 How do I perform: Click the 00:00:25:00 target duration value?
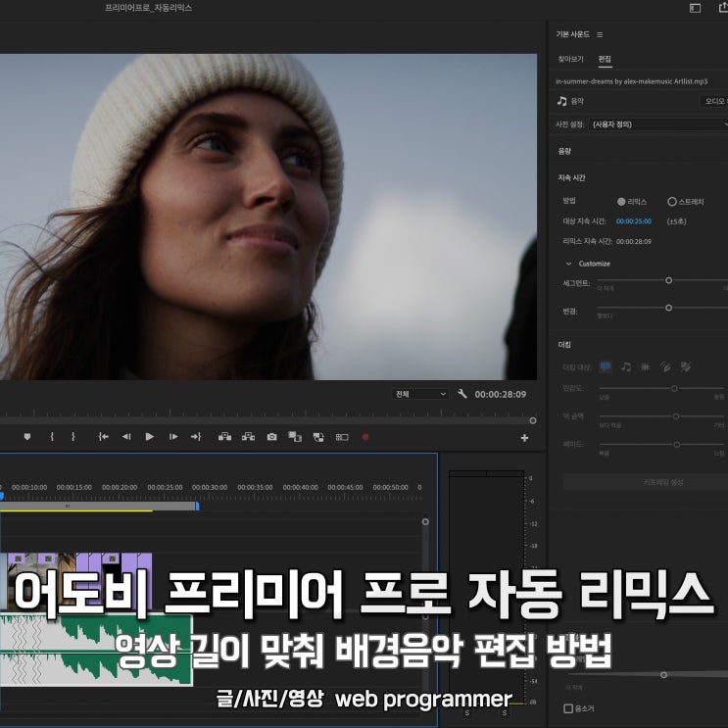[x=634, y=221]
